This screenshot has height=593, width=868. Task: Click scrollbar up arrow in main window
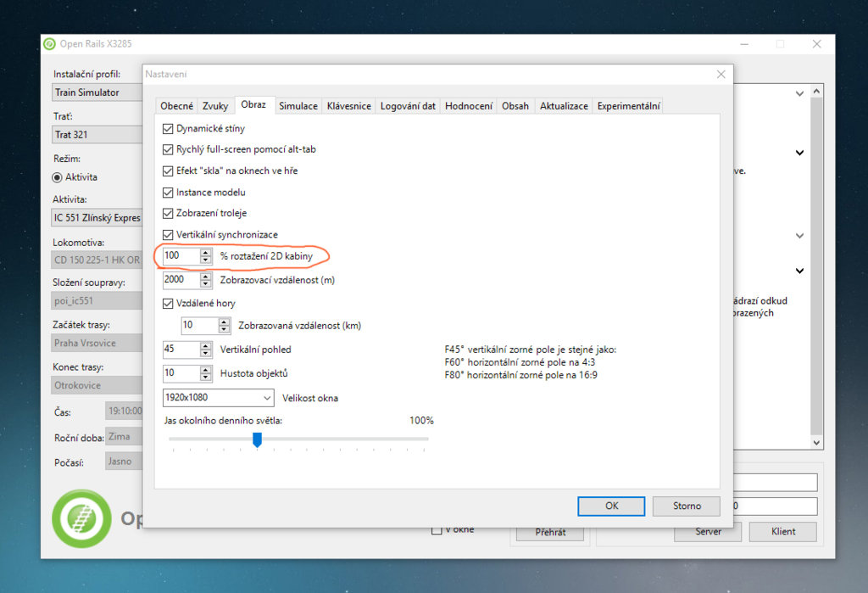coord(816,91)
